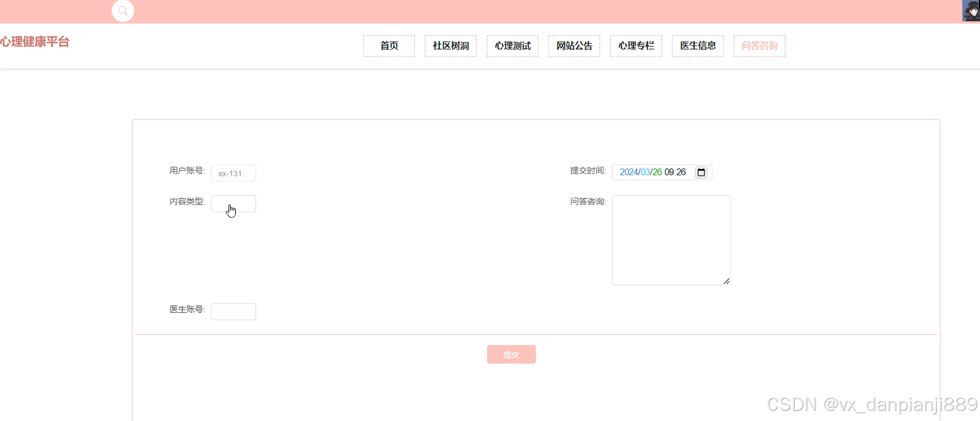Open the calendar picker icon

tap(701, 172)
